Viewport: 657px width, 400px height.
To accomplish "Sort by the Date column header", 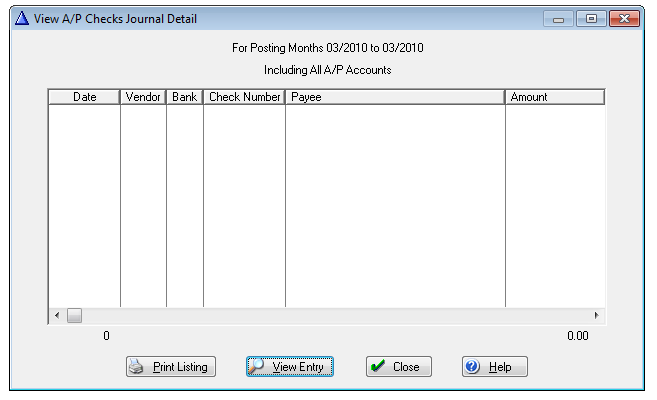I will pos(84,98).
